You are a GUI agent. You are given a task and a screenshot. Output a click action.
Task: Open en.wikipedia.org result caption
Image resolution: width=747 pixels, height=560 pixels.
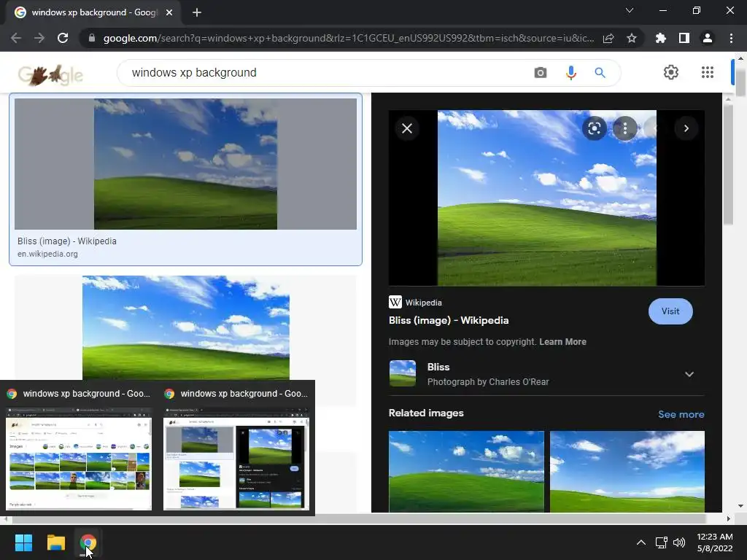(47, 254)
